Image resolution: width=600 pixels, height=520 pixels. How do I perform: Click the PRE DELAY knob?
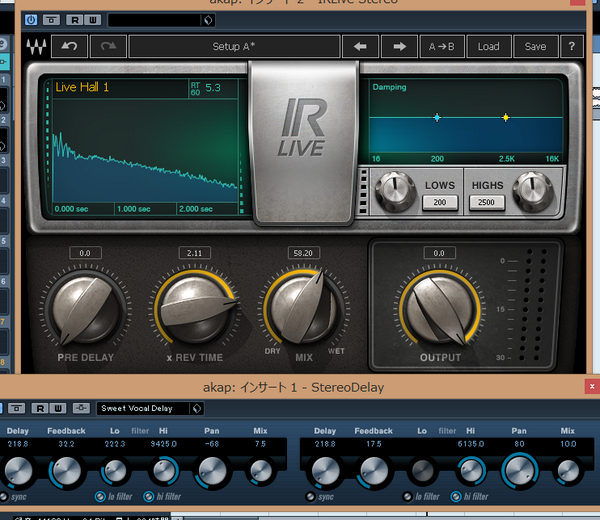click(x=86, y=310)
